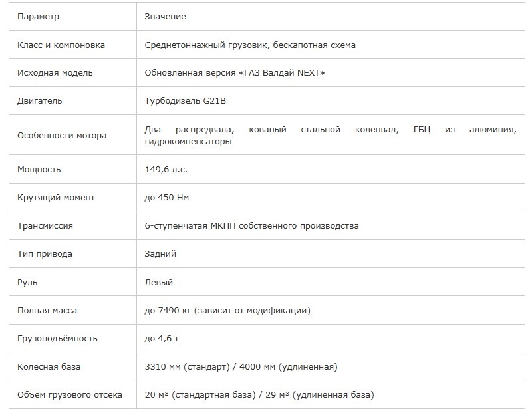Click the 'гидрокомпенсаторы' engine features text
Image resolution: width=532 pixels, height=409 pixels.
tap(188, 141)
